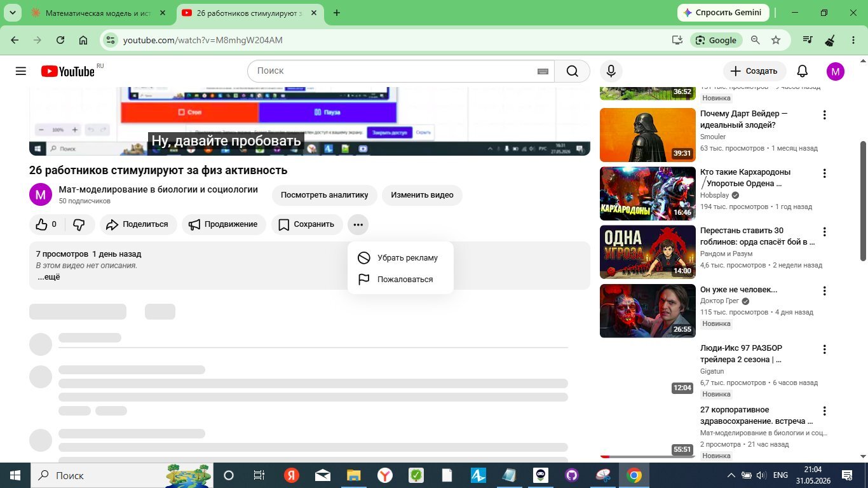This screenshot has height=488, width=868.
Task: Open a new Chrome tab
Action: tap(337, 13)
